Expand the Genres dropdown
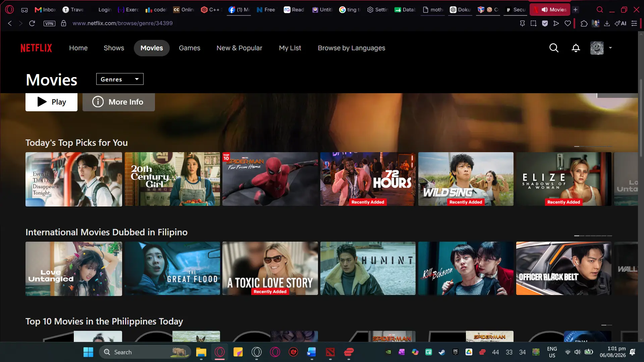This screenshot has height=362, width=644. pyautogui.click(x=120, y=79)
